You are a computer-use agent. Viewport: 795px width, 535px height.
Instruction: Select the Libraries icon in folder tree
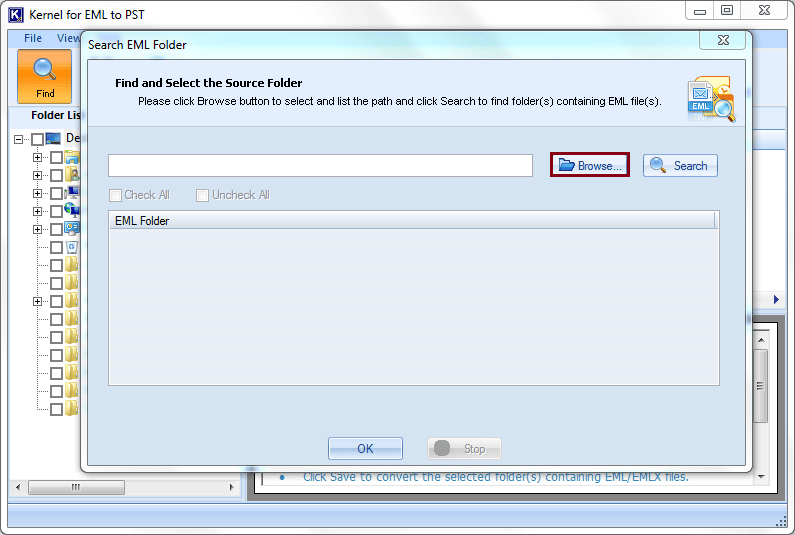(72, 157)
